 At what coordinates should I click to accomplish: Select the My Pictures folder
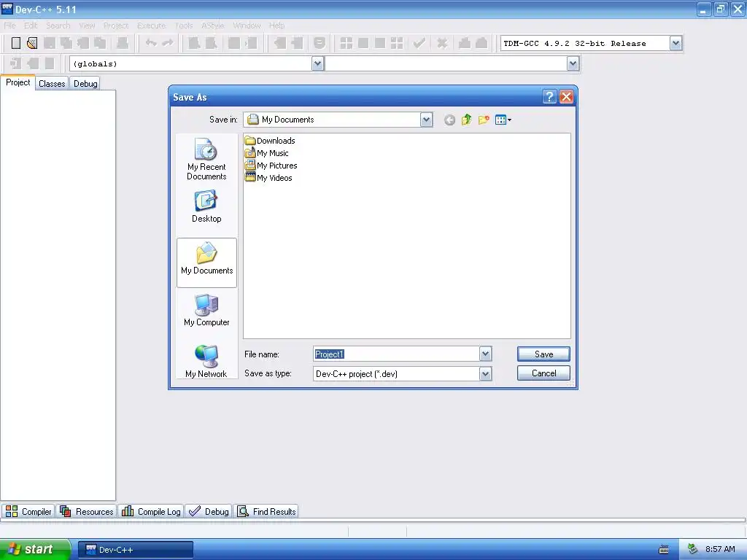[271, 166]
